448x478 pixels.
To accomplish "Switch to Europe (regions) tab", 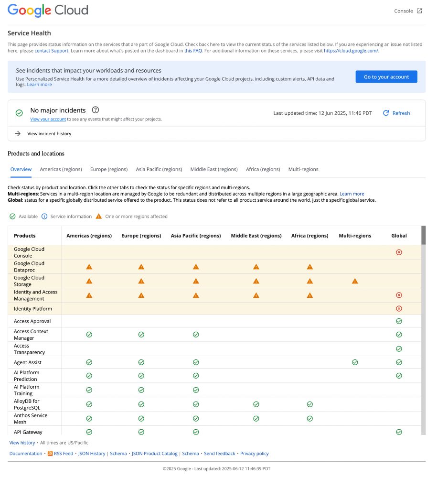I will (x=109, y=170).
